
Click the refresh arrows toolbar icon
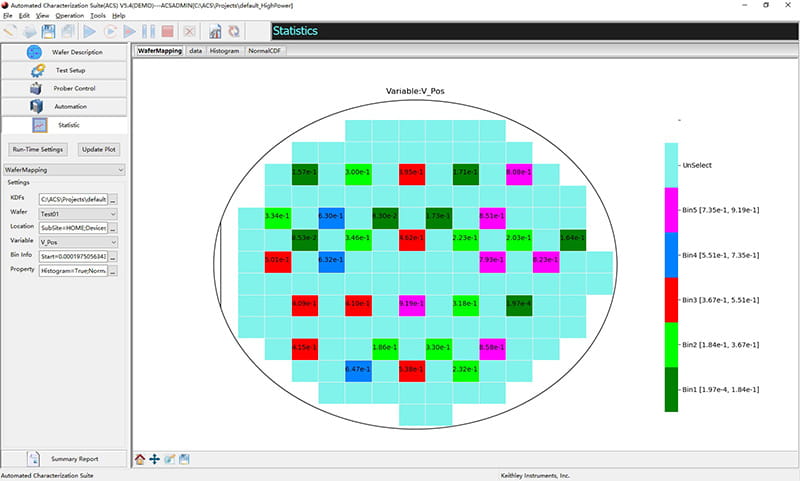coord(233,31)
